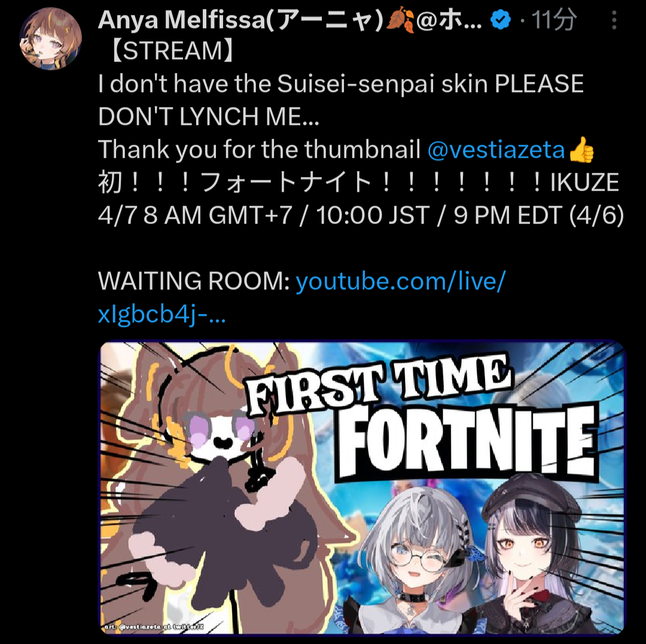Click the WAITING ROOM label

pyautogui.click(x=194, y=281)
